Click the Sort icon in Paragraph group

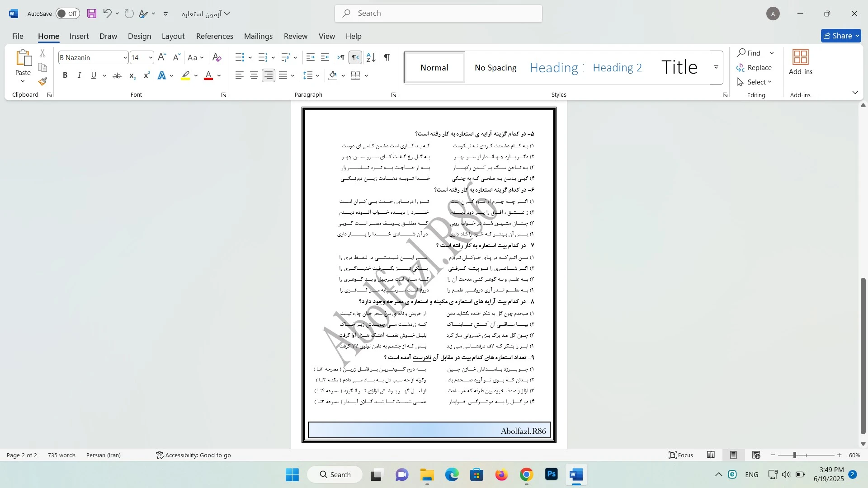(x=371, y=57)
